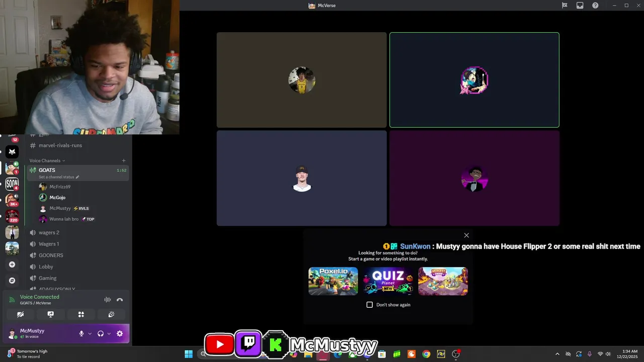The height and width of the screenshot is (362, 644).
Task: Open the Windows Start button
Action: click(189, 354)
